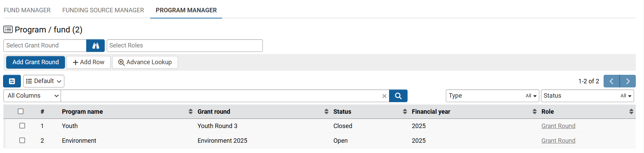
Task: Go to the previous page arrow
Action: tap(611, 81)
